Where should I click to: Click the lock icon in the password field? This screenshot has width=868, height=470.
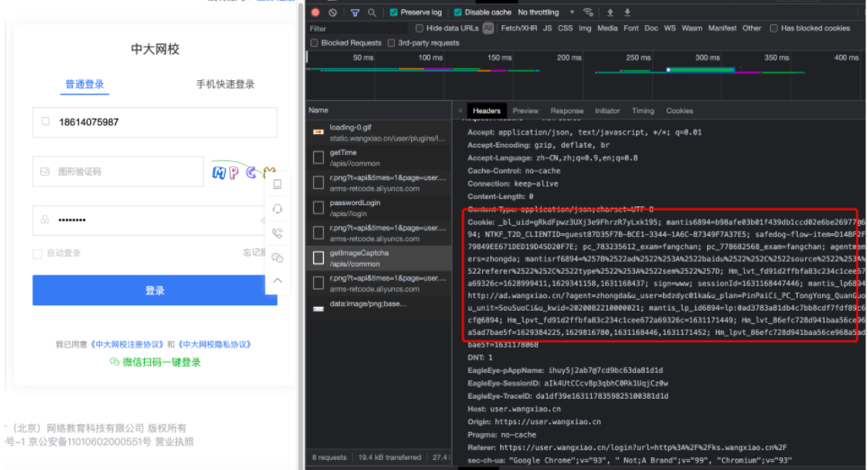click(45, 220)
